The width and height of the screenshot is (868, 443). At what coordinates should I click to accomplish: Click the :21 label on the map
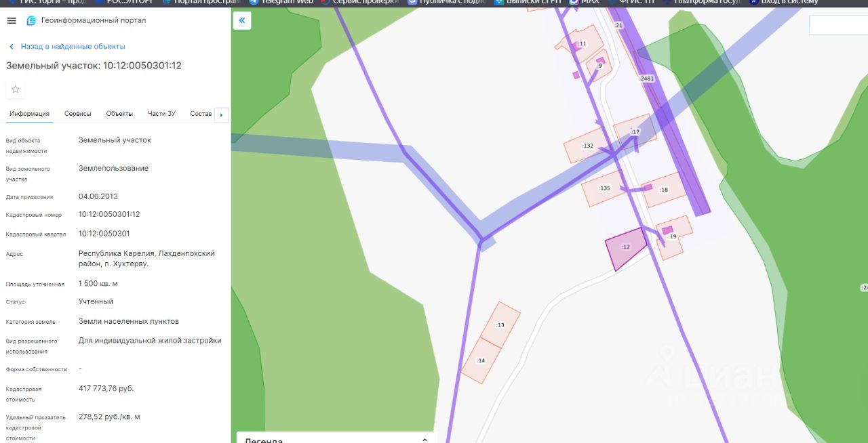[618, 25]
